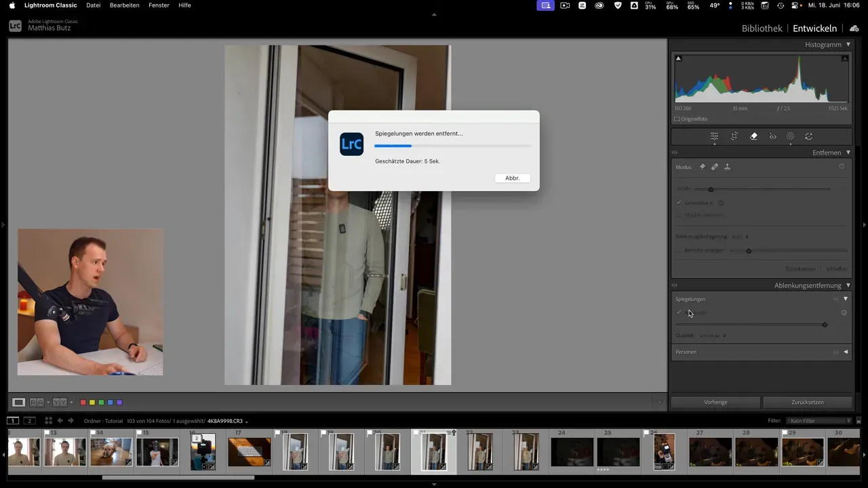Uncheck Anwenden under Spiegelungen
Image resolution: width=868 pixels, height=488 pixels.
(679, 312)
